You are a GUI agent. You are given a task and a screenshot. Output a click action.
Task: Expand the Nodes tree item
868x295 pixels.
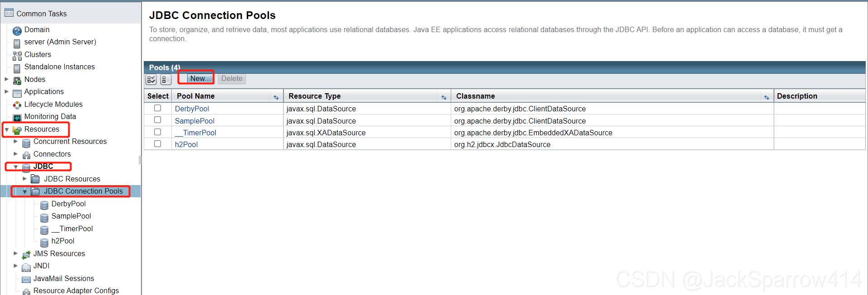click(6, 79)
